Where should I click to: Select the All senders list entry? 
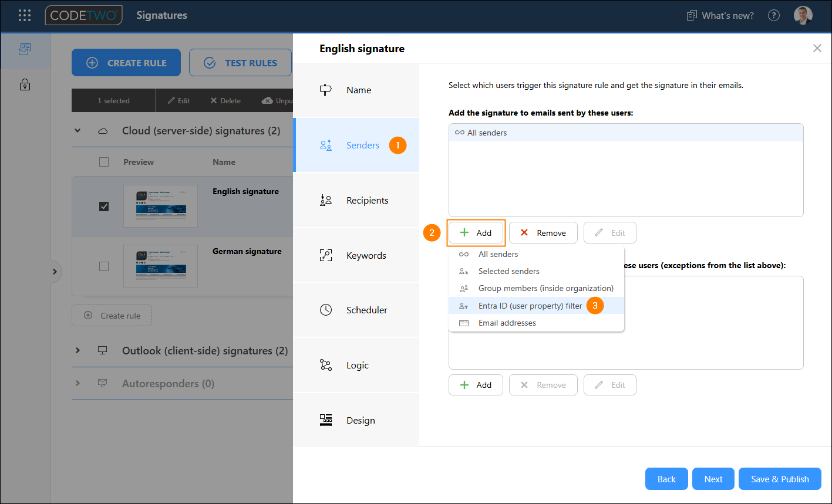coord(626,133)
